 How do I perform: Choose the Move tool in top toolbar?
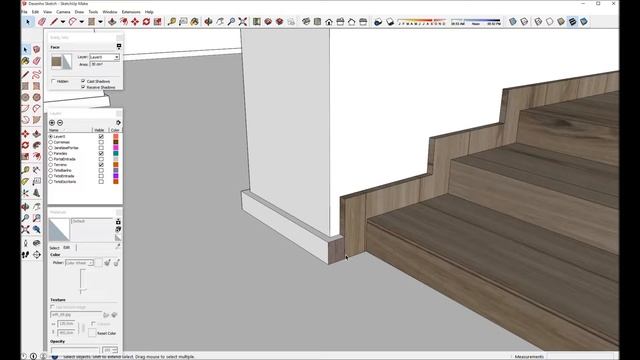coord(135,22)
